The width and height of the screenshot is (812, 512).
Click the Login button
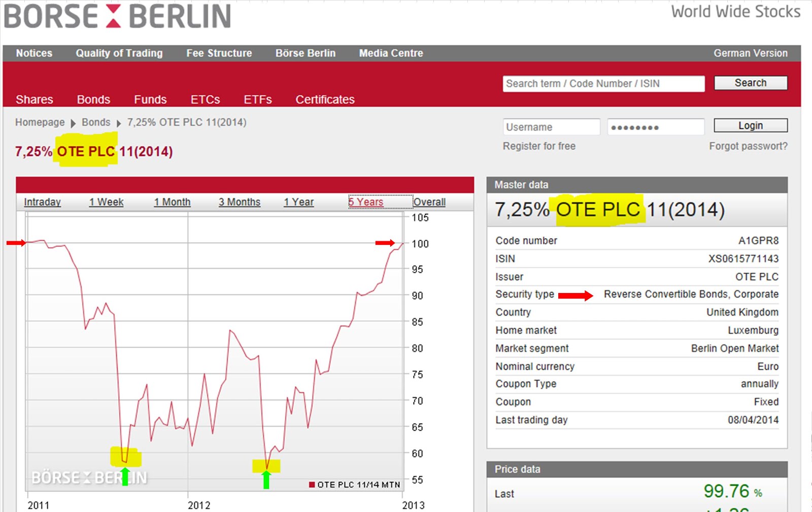click(x=751, y=125)
